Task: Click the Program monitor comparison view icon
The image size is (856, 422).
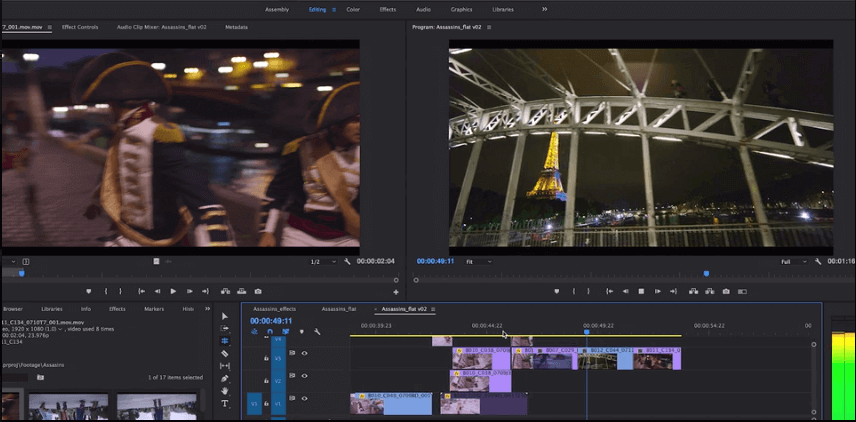Action: point(742,292)
